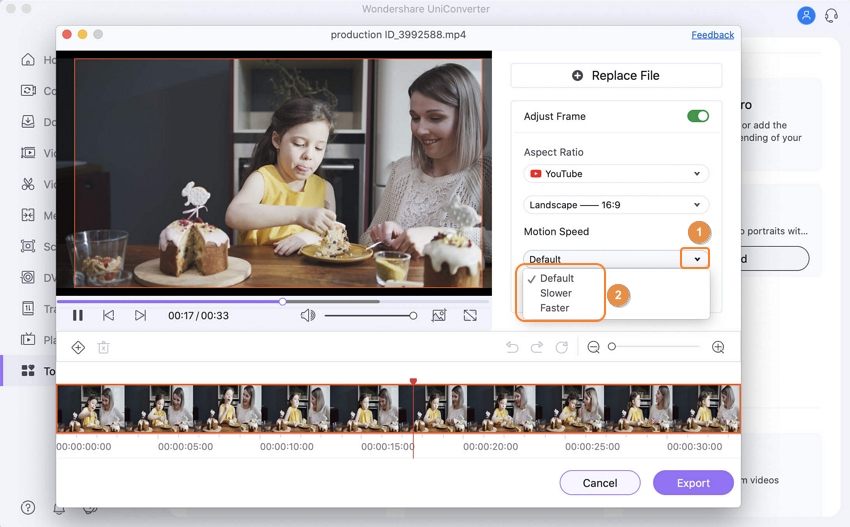The width and height of the screenshot is (850, 527).
Task: Click the Motion Speed dropdown arrow
Action: (695, 259)
